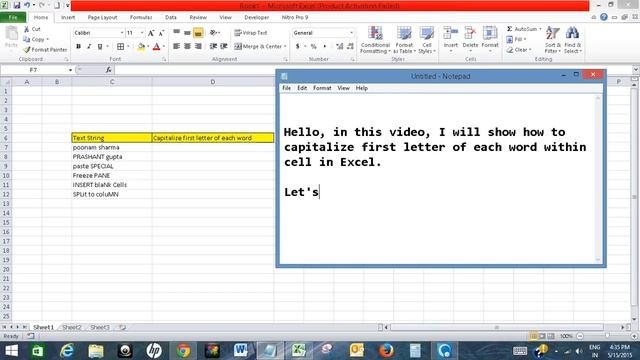
Task: Click the Cell Styles icon
Action: pos(427,33)
